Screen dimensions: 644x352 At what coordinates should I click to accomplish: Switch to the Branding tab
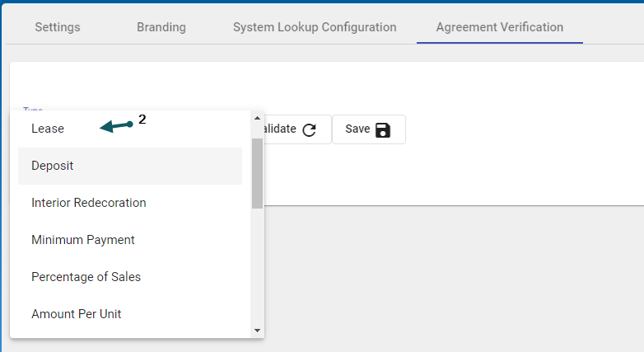[x=161, y=27]
